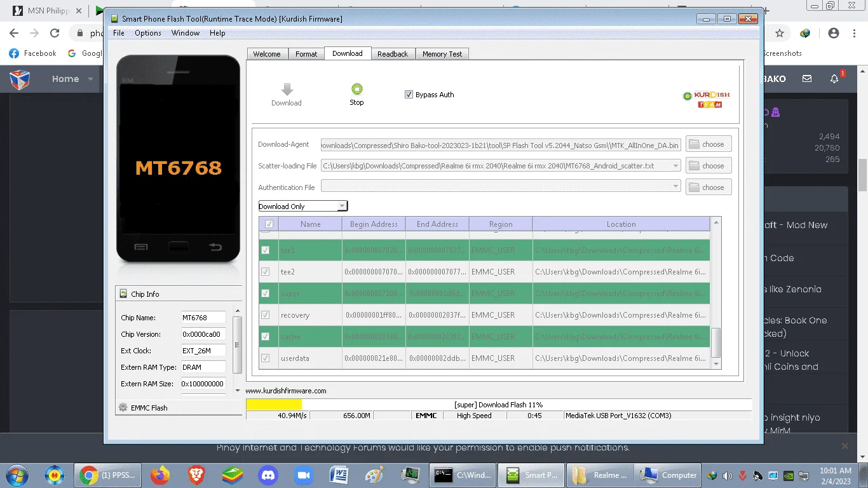Viewport: 868px width, 488px height.
Task: Click the Download-Agent path field
Action: tap(501, 144)
